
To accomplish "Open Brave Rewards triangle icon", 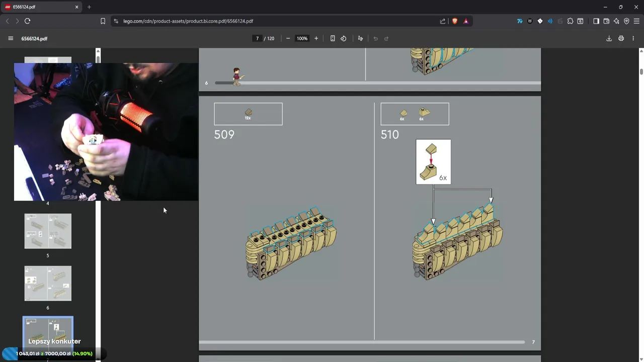I will tap(466, 21).
